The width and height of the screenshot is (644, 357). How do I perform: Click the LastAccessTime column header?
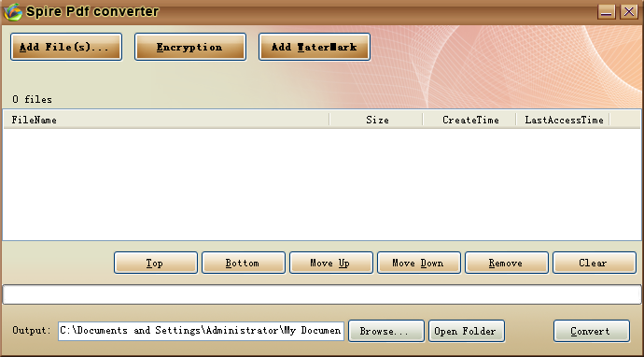coord(563,120)
